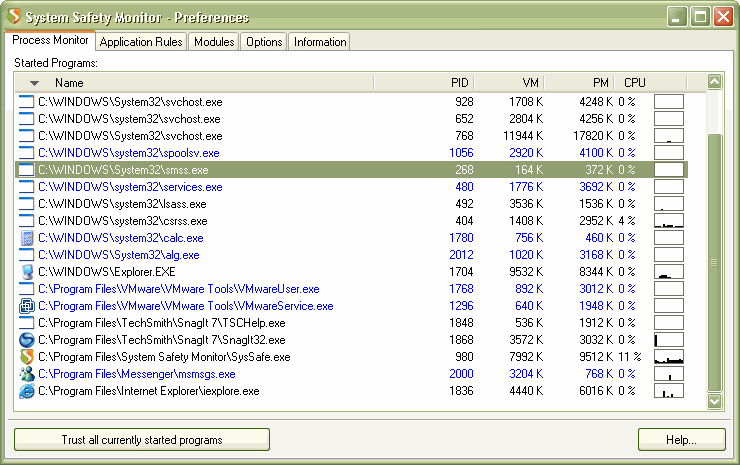The height and width of the screenshot is (465, 740).
Task: Go to the Options tab
Action: (264, 42)
